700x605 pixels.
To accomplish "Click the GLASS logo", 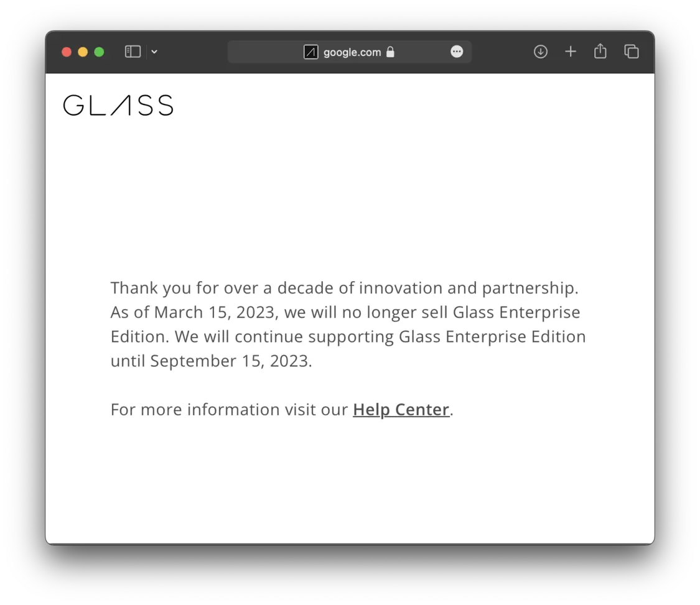I will (x=118, y=105).
